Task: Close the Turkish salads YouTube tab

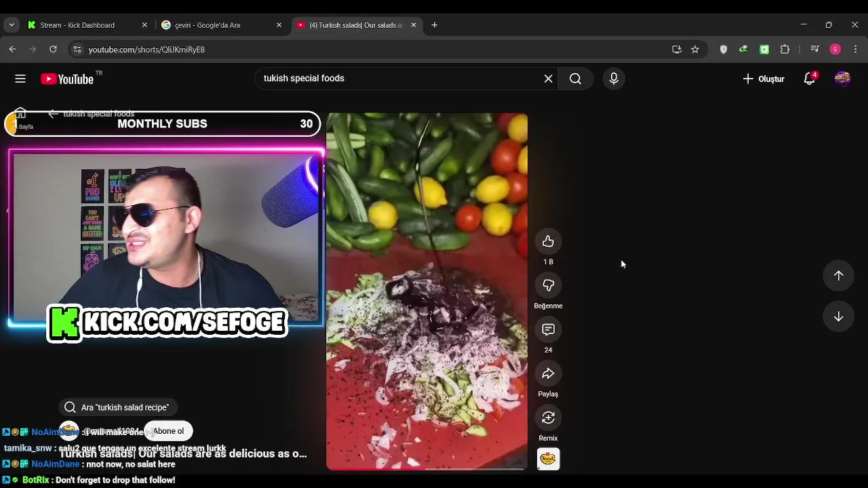Action: point(414,25)
